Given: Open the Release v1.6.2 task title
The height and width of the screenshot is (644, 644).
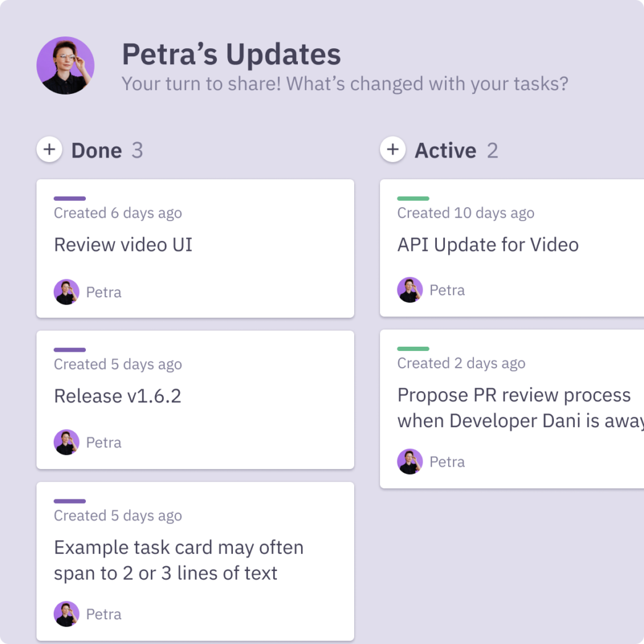Looking at the screenshot, I should click(x=117, y=396).
